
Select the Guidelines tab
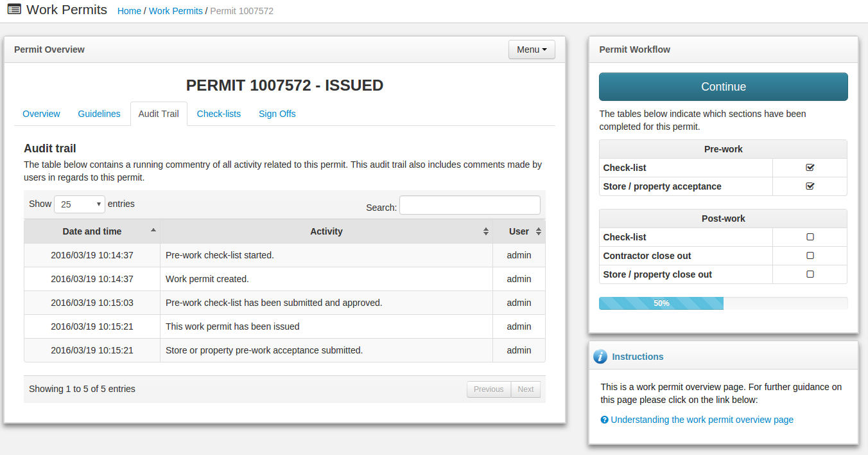99,114
